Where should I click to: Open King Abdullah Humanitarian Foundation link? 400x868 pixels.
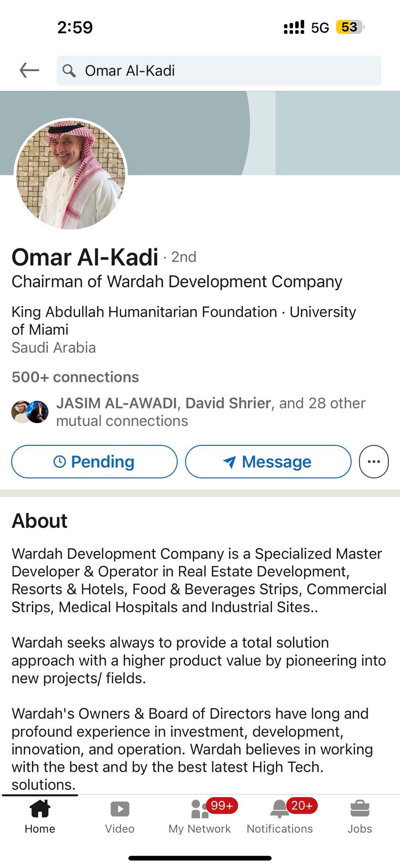[x=144, y=312]
